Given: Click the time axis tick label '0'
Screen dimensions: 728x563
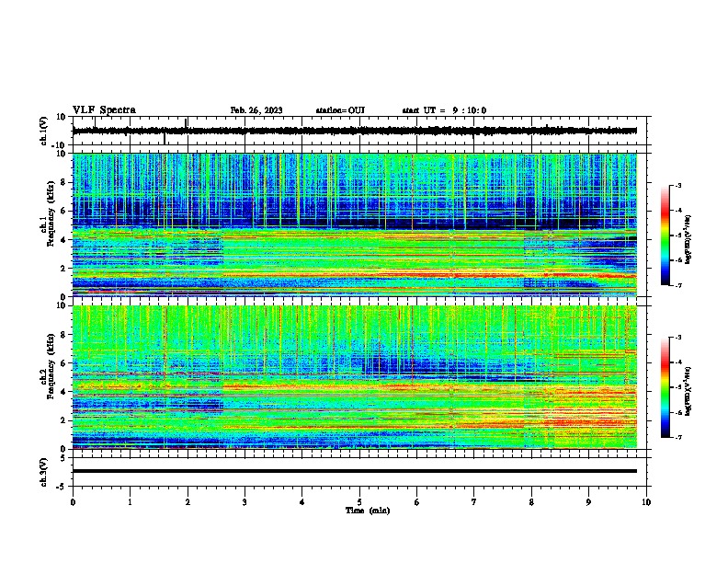Looking at the screenshot, I should (73, 502).
